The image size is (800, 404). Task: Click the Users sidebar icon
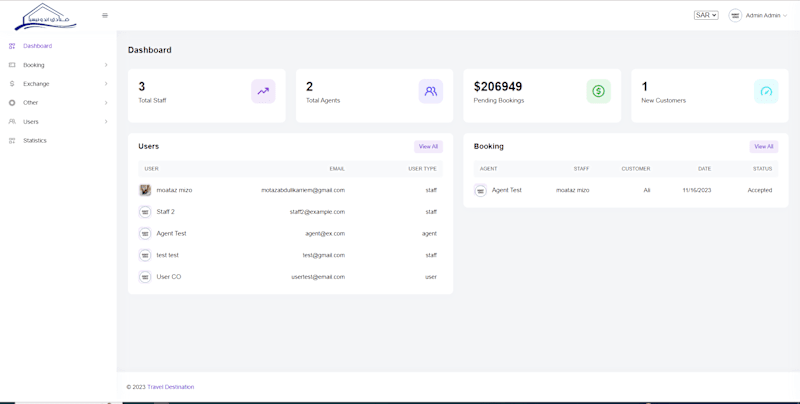coord(12,121)
